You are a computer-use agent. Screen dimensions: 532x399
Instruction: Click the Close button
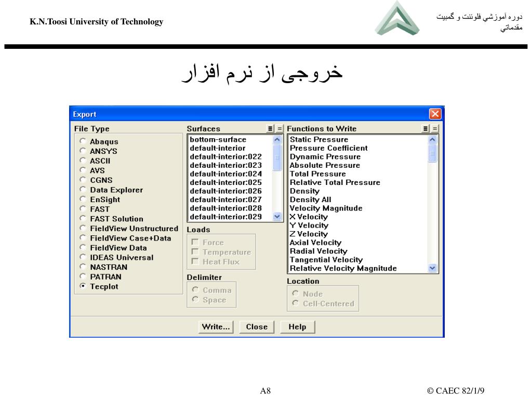tap(257, 327)
